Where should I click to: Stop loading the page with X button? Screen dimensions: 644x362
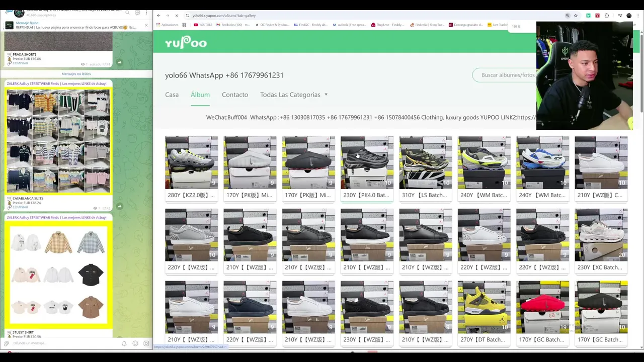click(177, 16)
